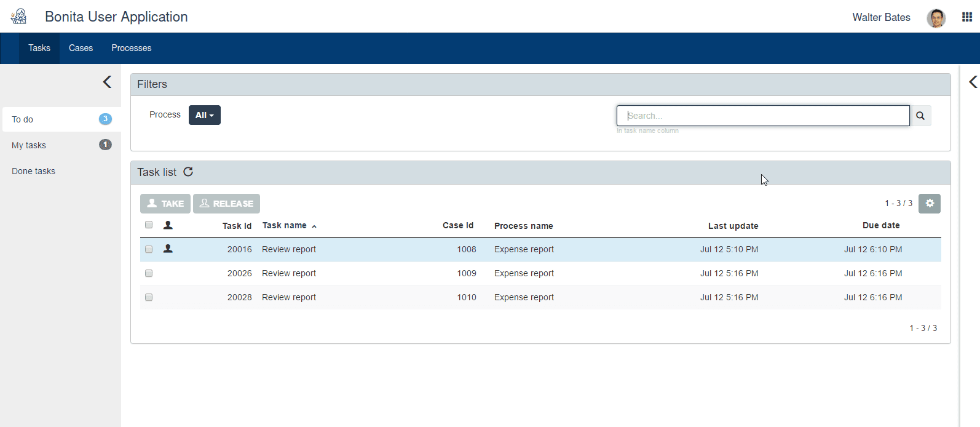Image resolution: width=980 pixels, height=427 pixels.
Task: Click the assigned-user icon on task 20016
Action: [x=168, y=249]
